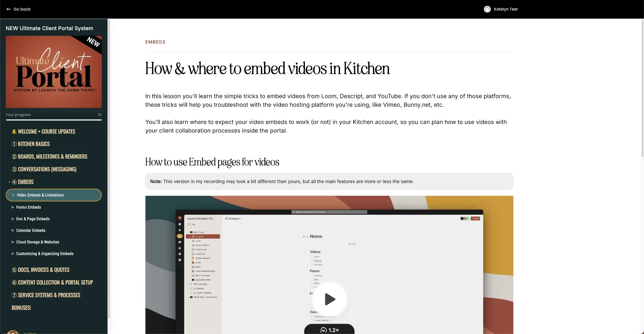Open the Katelyn Test profile avatar
Viewport: 644px width, 334px height.
coord(488,9)
